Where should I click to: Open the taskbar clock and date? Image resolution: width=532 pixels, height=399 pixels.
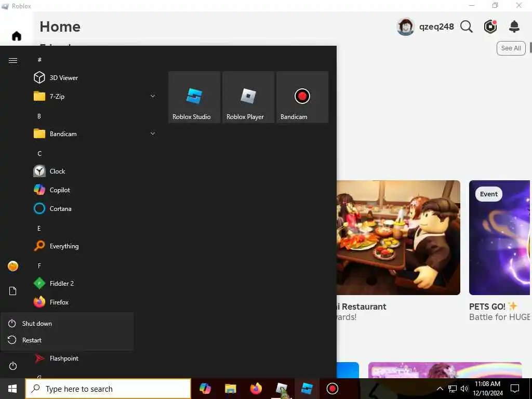[x=488, y=389]
